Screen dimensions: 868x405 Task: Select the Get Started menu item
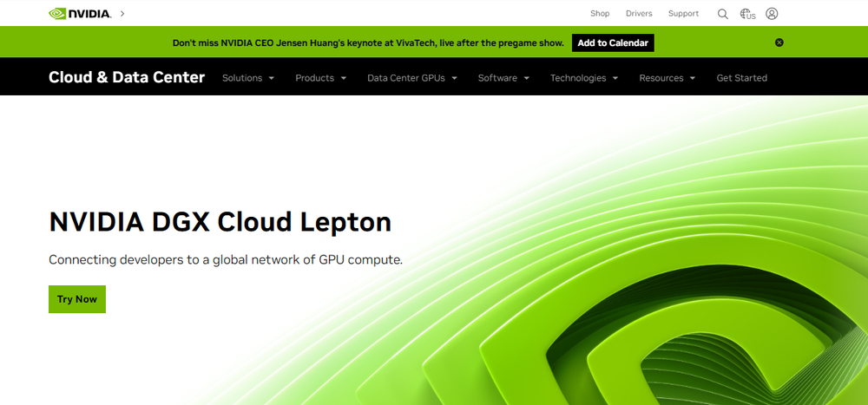(x=742, y=78)
